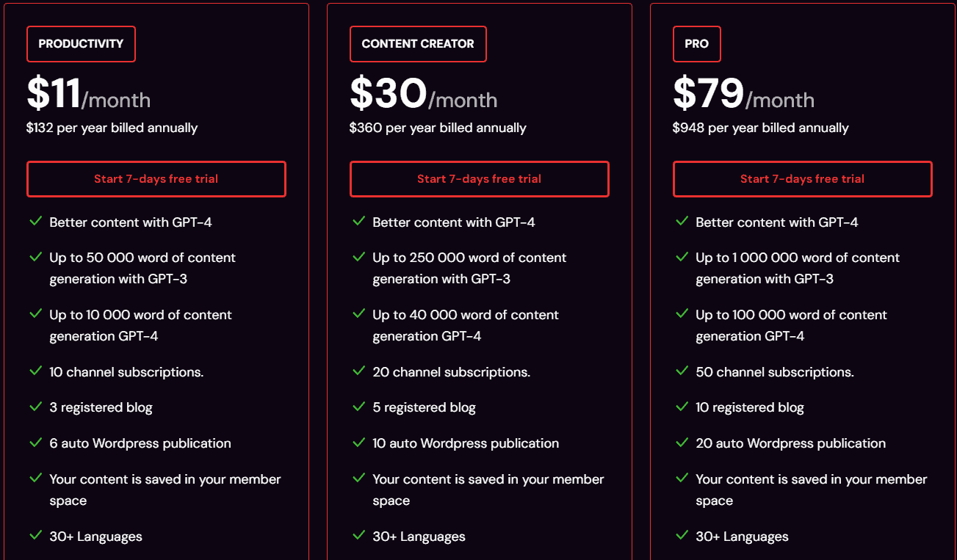Click the checkmark beside 1 000 000 word generation

[682, 258]
